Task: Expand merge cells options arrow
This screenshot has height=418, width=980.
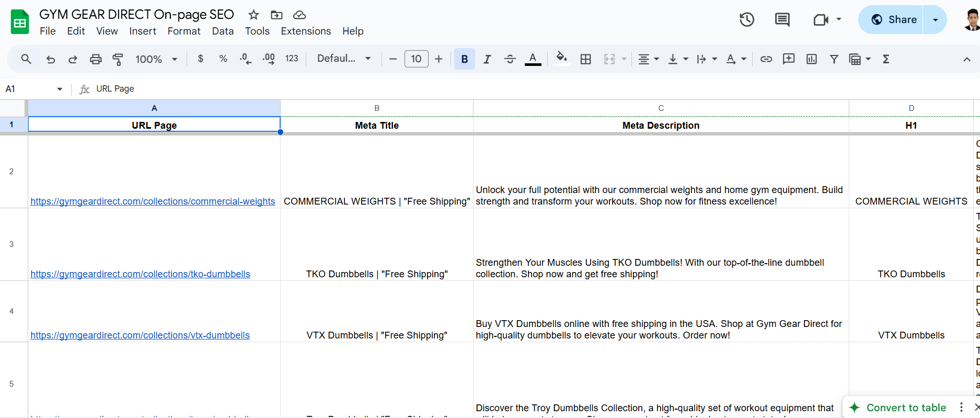Action: pyautogui.click(x=624, y=59)
